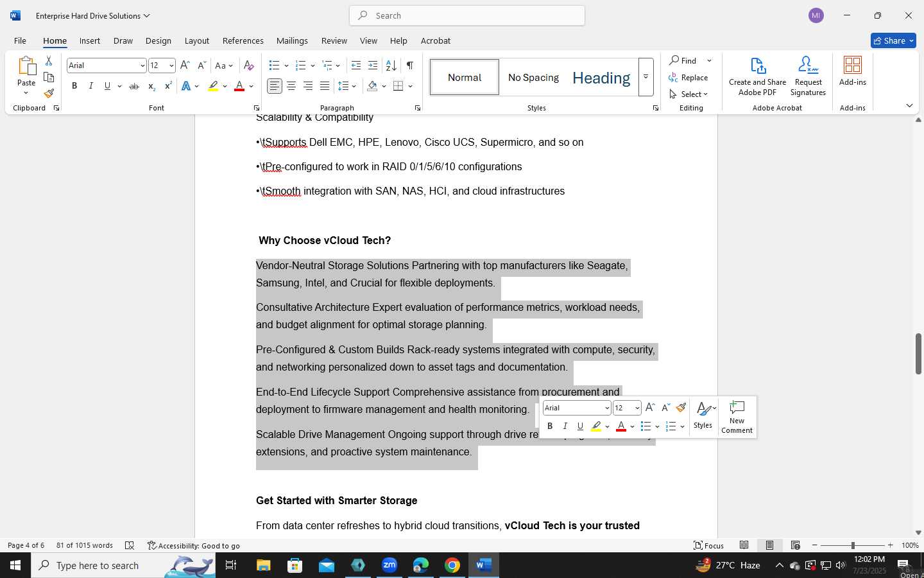Click Find in the Editing group
Screen dimensions: 924x578
pyautogui.click(x=683, y=60)
